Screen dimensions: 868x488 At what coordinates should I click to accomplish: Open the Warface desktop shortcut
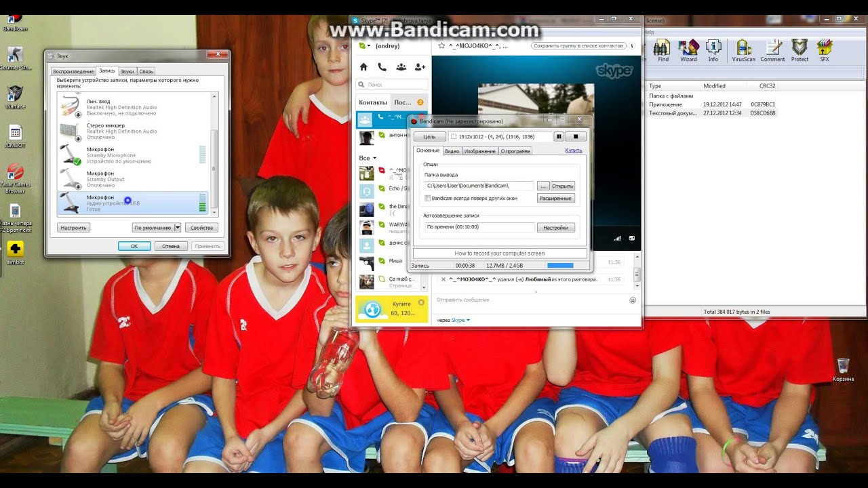point(14,96)
